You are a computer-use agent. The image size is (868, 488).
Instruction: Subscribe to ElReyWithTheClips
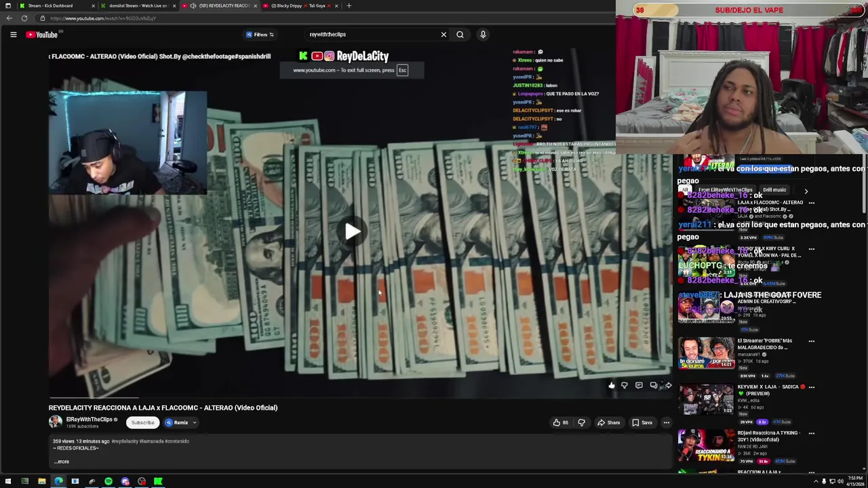click(142, 422)
